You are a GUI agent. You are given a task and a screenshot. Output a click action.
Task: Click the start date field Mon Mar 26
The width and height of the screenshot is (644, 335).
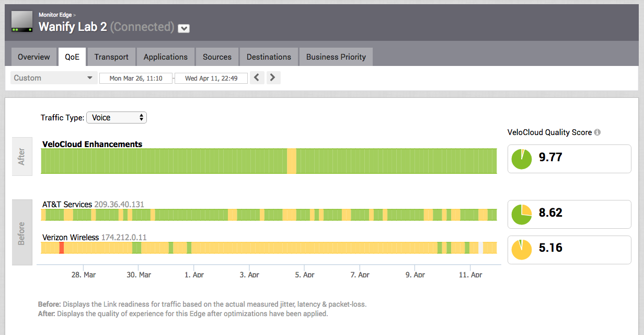[136, 79]
